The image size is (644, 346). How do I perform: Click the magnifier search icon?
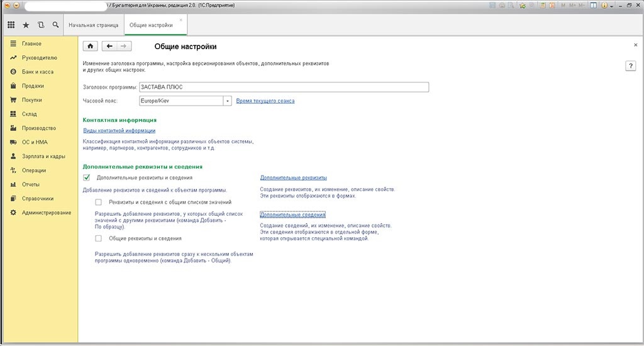pyautogui.click(x=56, y=25)
